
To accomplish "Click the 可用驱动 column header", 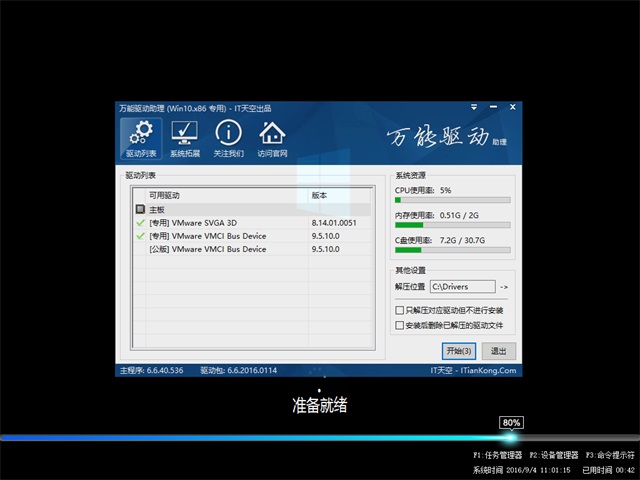I will 220,195.
